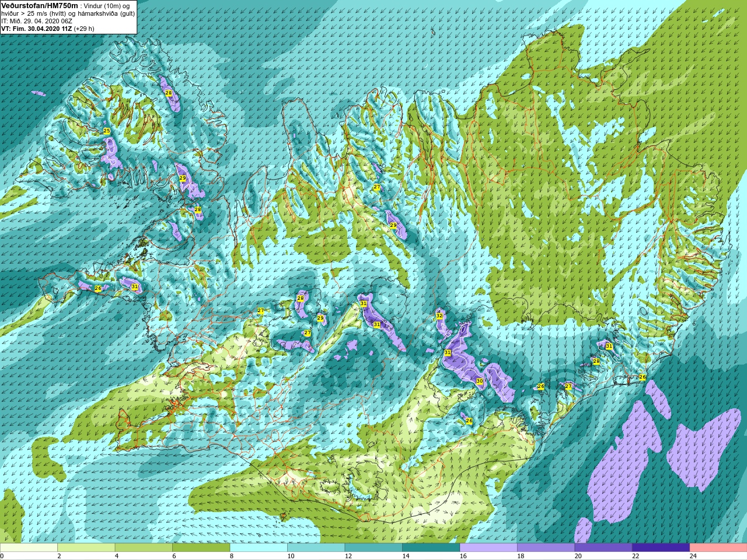Click scale tick label "22"

point(636,556)
